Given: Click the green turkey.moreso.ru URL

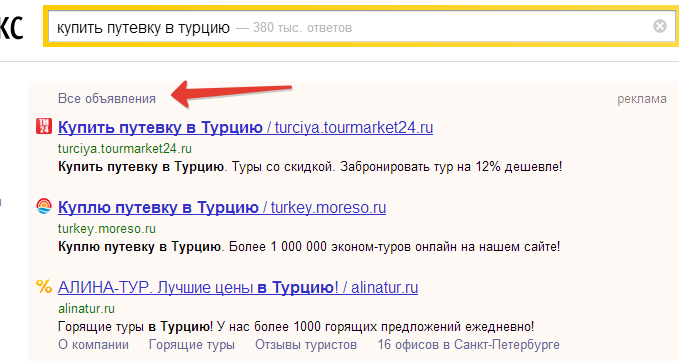Looking at the screenshot, I should pyautogui.click(x=107, y=229).
